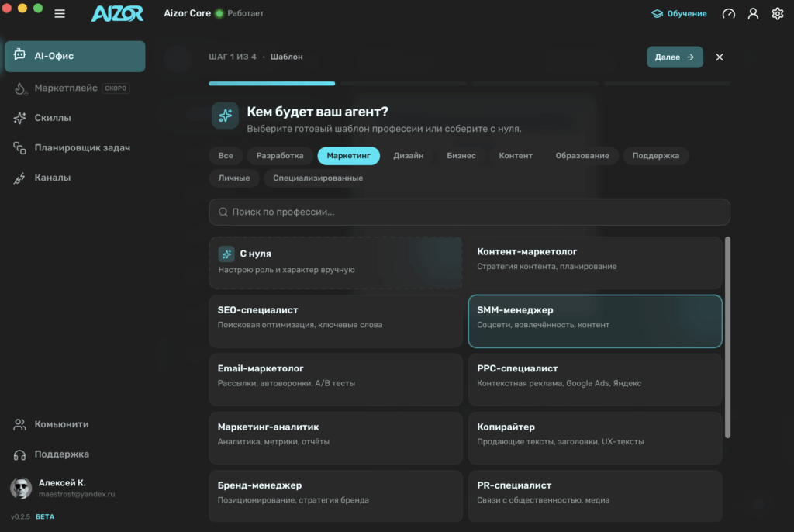The width and height of the screenshot is (794, 532).
Task: Choose the Бренд-менеджер template
Action: (336, 496)
